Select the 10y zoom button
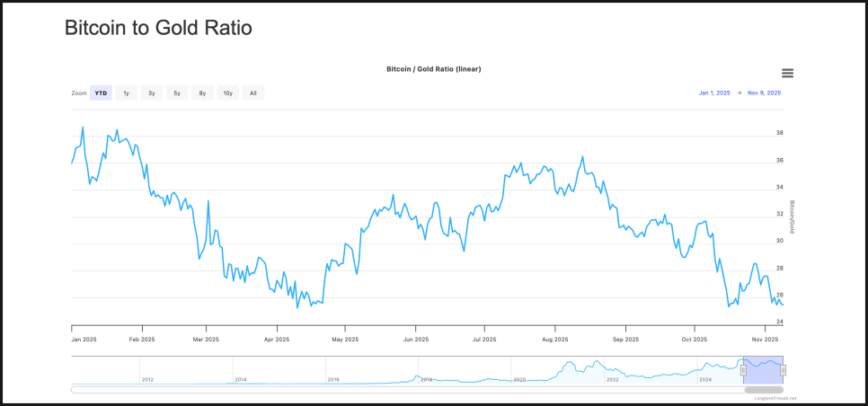This screenshot has width=868, height=406. click(227, 93)
